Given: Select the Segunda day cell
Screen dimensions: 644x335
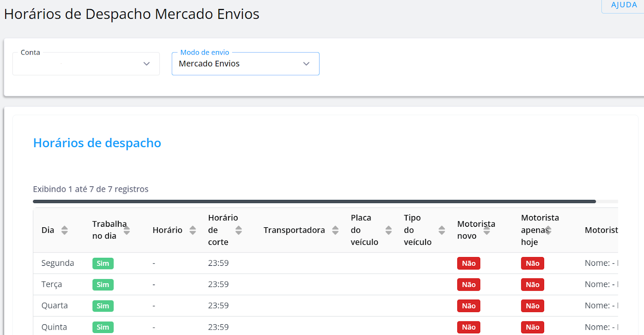Looking at the screenshot, I should pos(58,263).
